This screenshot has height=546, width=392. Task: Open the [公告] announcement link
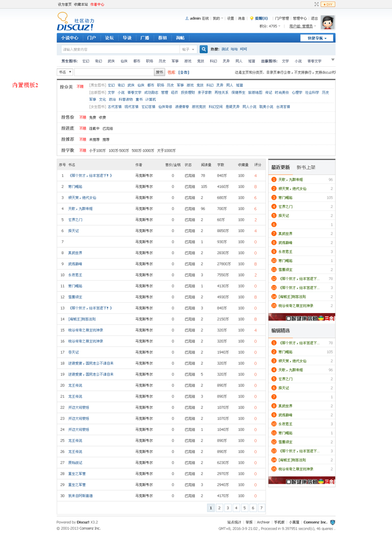point(184,73)
